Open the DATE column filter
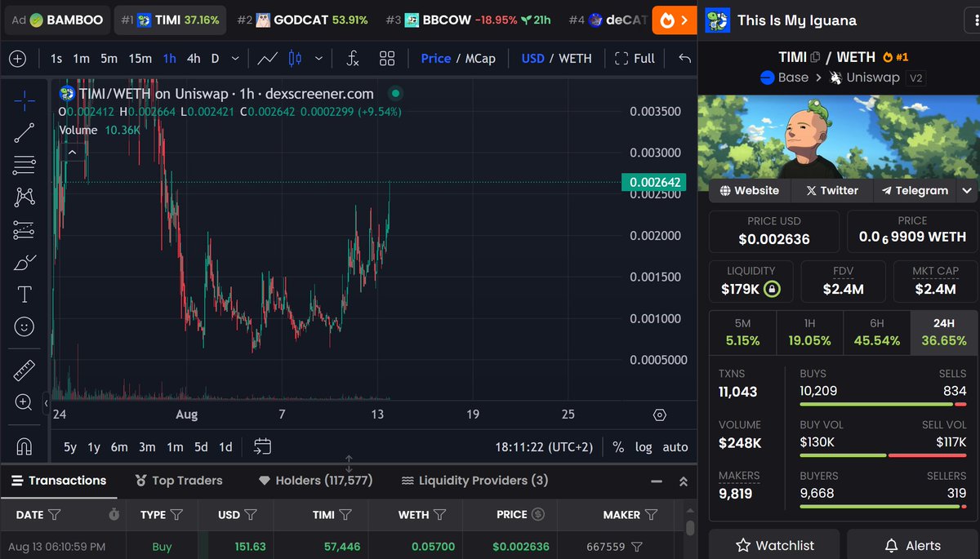Image resolution: width=980 pixels, height=559 pixels. point(54,515)
